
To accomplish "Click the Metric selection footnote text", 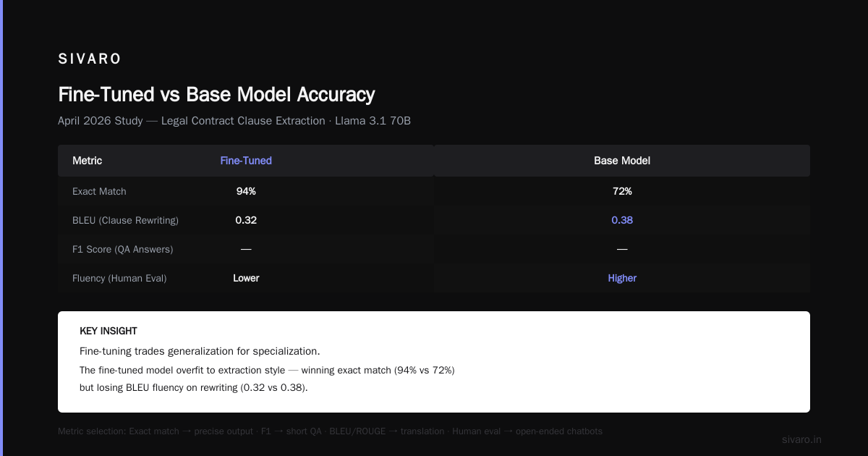I will (x=330, y=431).
